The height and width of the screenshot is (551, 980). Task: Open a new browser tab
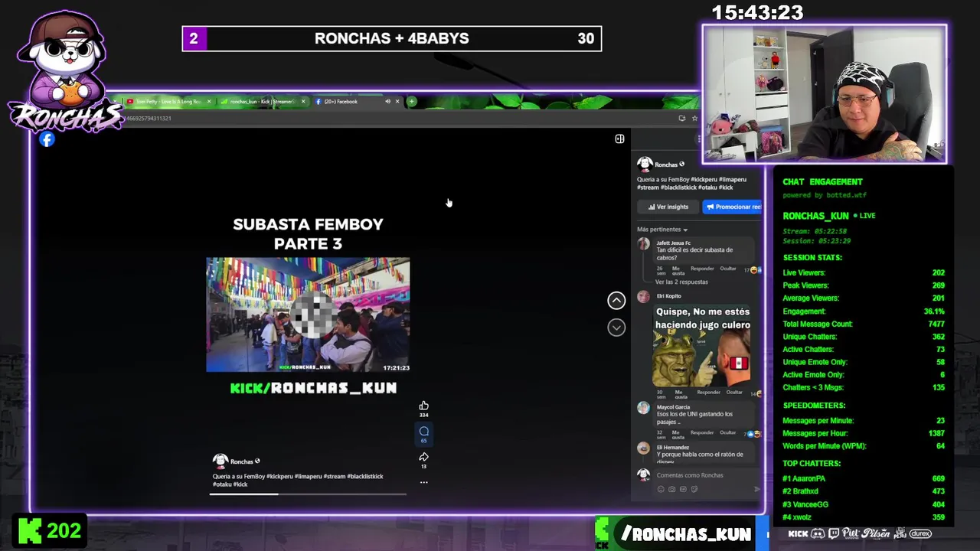tap(411, 101)
